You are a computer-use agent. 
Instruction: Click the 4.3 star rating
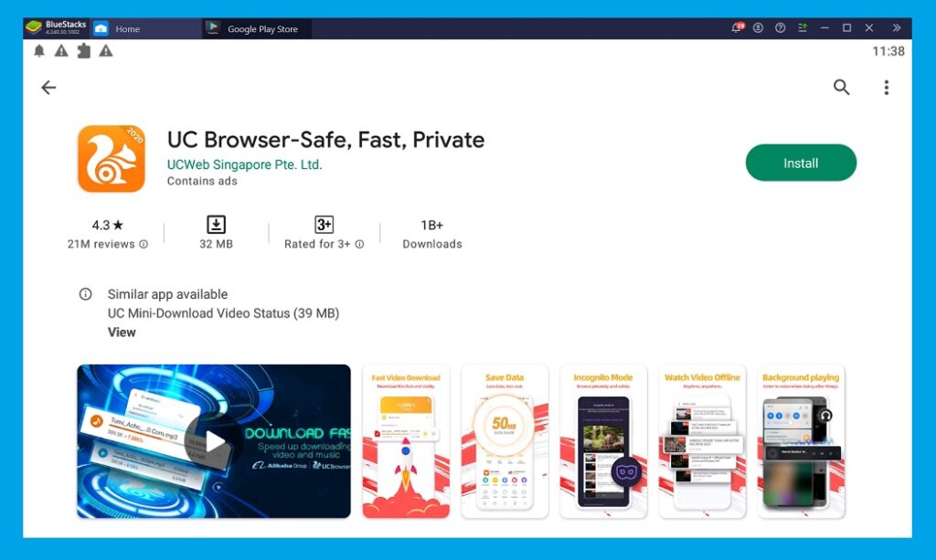[108, 225]
